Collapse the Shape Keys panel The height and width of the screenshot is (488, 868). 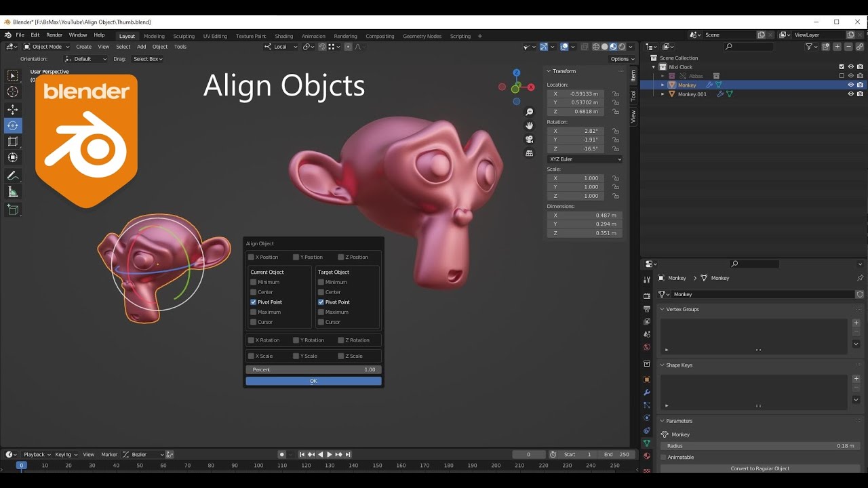(x=663, y=365)
